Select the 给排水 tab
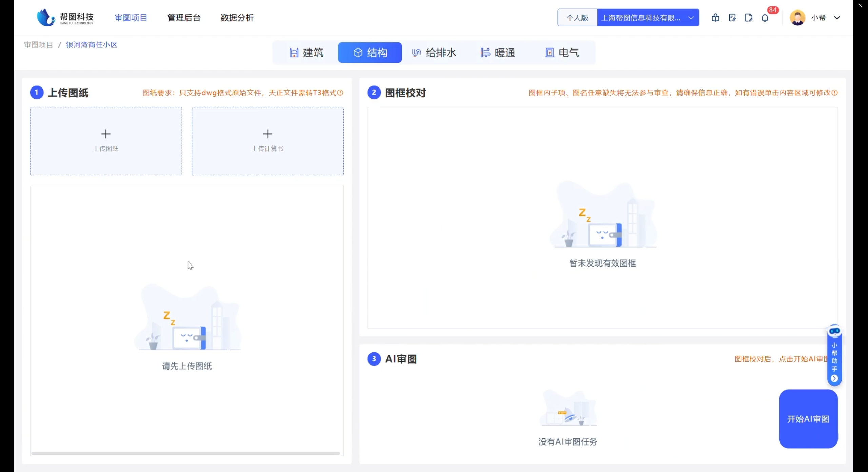868x472 pixels. point(434,53)
